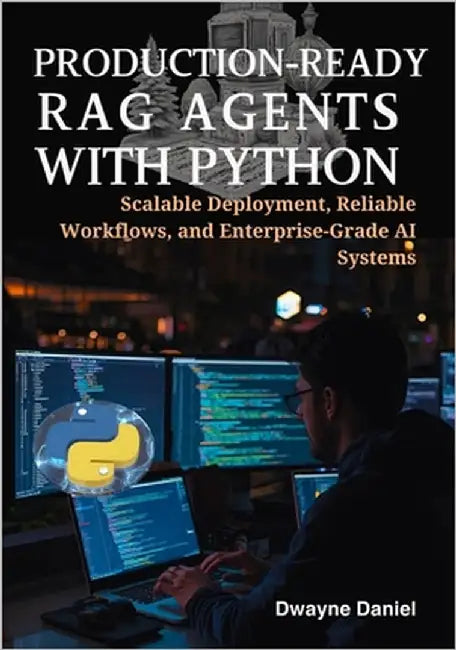Click the subtitle line "Workflows, and Enterprise-Grade AI"

[238, 231]
